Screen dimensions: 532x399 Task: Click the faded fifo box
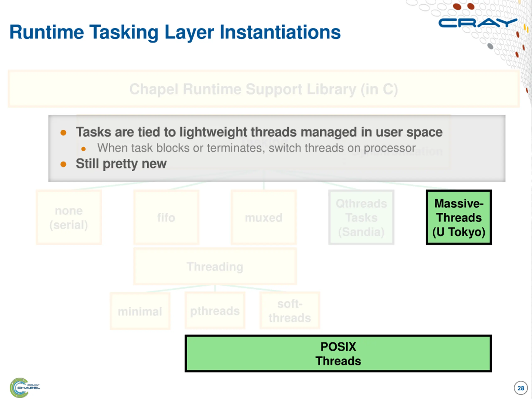coord(166,217)
